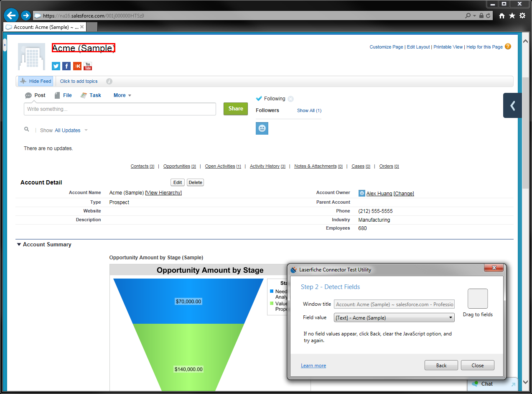Jump to the Opportunities [3] related list

click(180, 166)
